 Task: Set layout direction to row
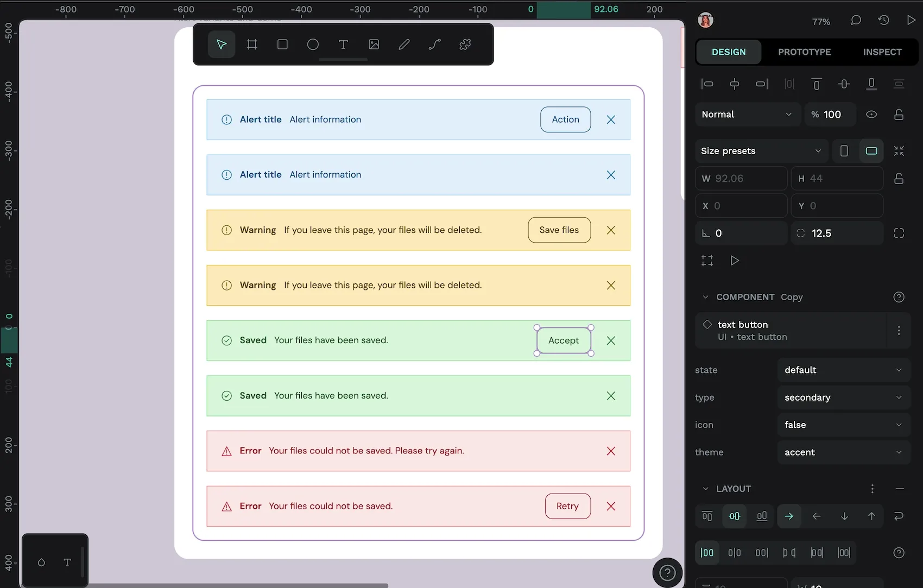click(x=789, y=516)
